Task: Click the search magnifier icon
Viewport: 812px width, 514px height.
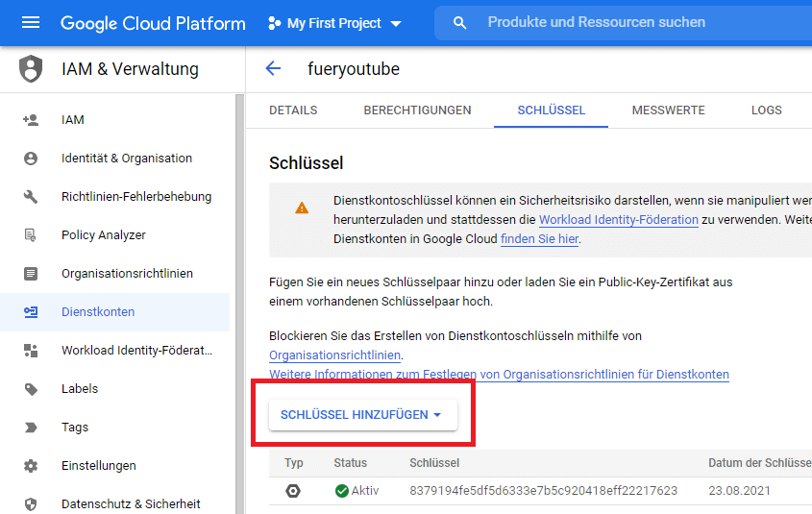Action: coord(459,23)
